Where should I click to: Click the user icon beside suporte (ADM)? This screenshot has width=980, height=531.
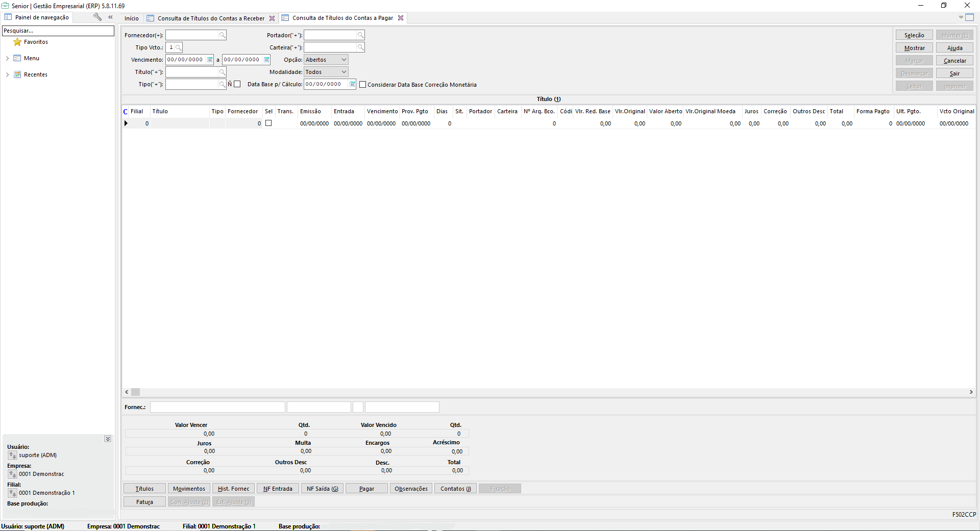pyautogui.click(x=13, y=455)
